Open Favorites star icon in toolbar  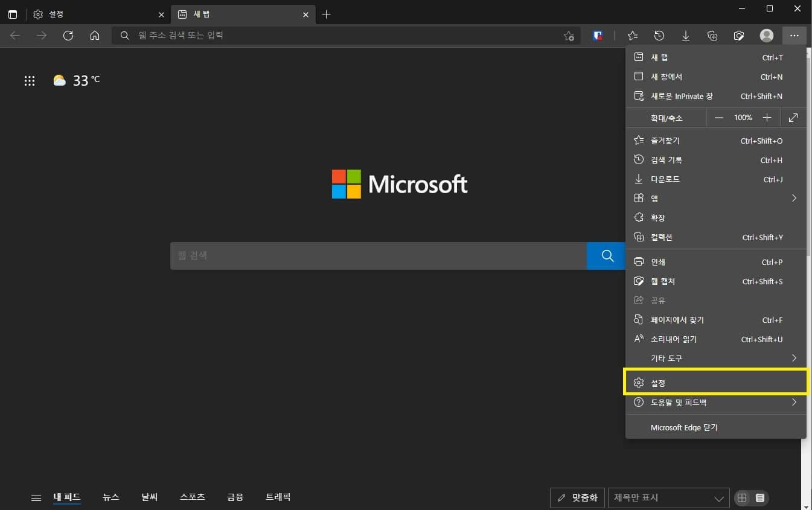[632, 36]
